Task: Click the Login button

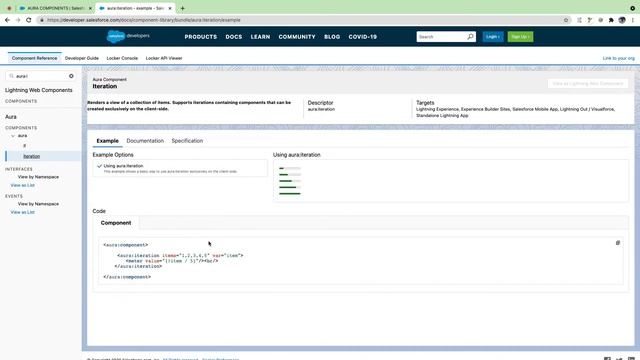Action: tap(493, 37)
